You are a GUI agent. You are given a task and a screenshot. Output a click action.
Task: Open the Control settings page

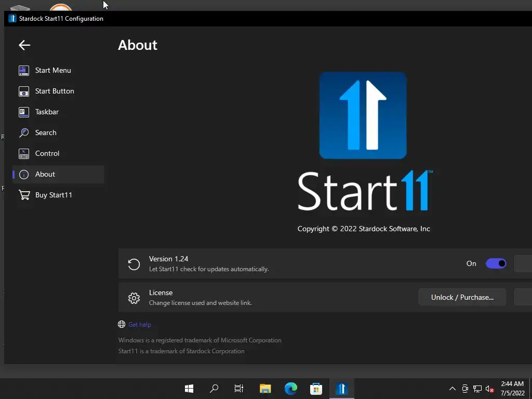pos(58,153)
